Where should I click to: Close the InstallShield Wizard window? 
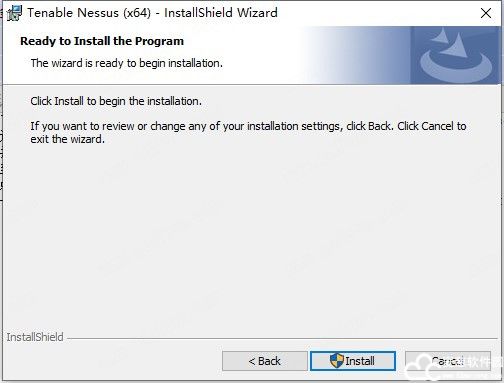(486, 13)
